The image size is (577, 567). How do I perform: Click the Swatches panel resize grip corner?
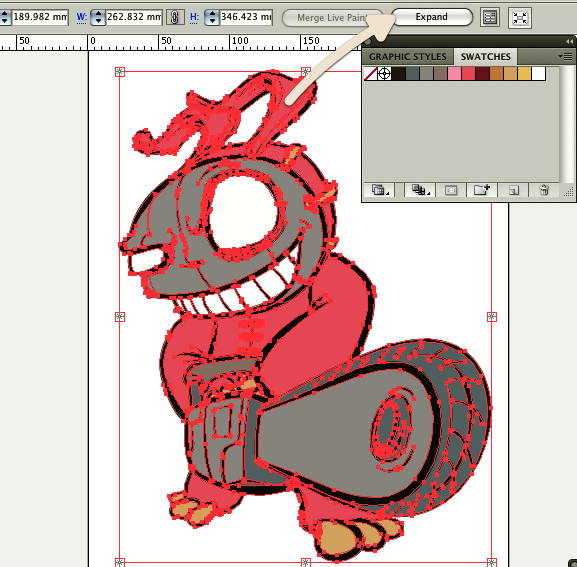point(569,191)
